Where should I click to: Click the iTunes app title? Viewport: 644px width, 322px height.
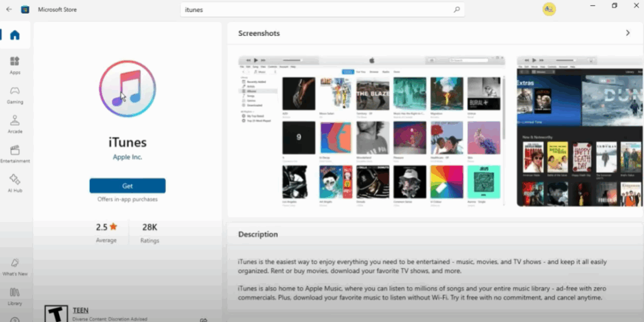(127, 143)
